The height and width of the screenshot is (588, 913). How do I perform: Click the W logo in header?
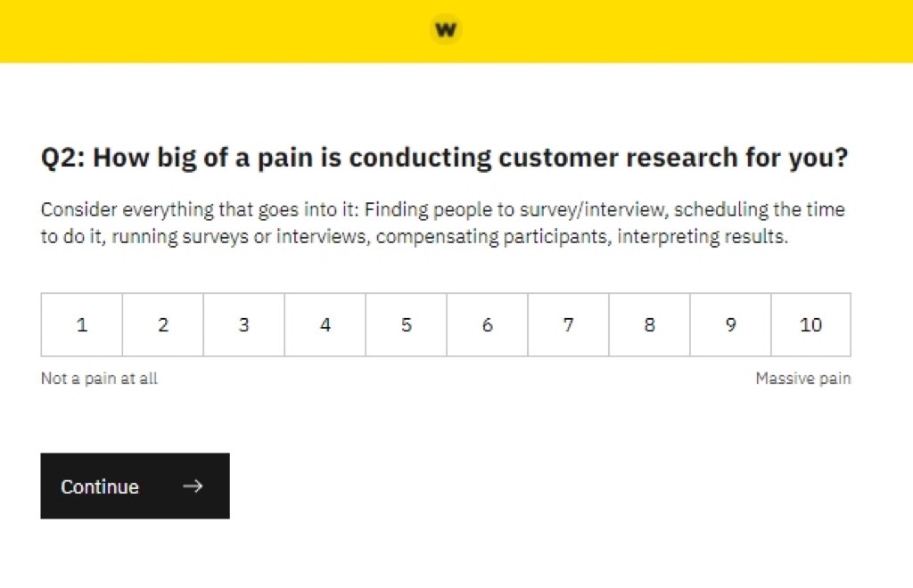(445, 29)
